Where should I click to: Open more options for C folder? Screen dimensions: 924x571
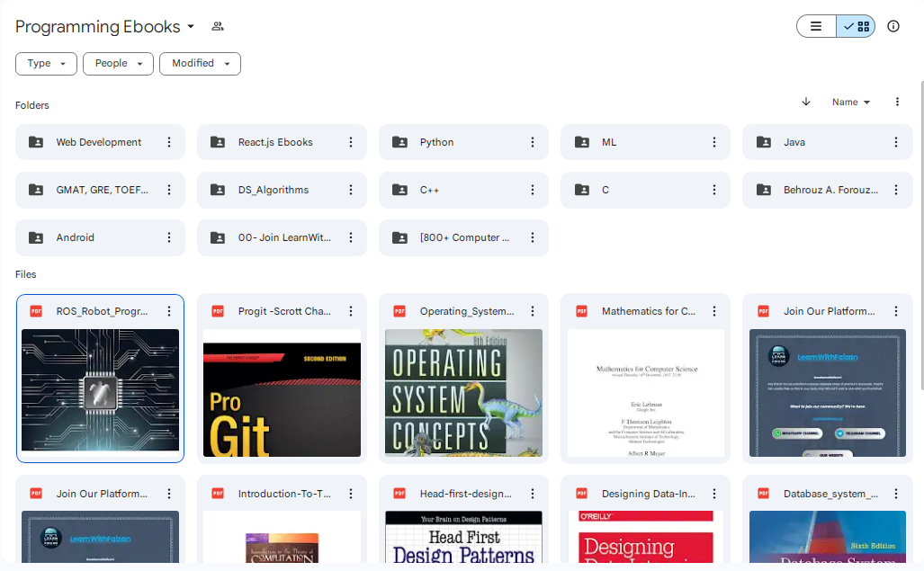click(714, 190)
